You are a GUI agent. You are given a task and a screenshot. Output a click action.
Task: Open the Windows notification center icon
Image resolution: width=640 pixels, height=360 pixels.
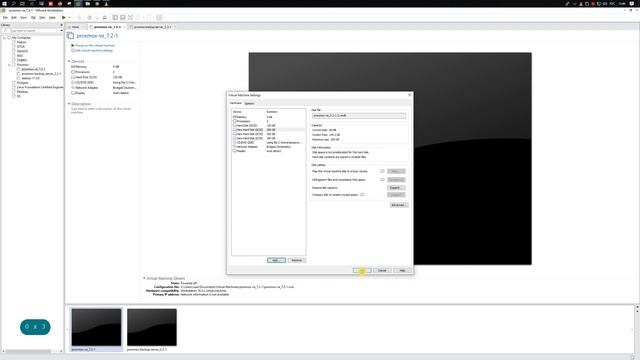pyautogui.click(x=632, y=3)
